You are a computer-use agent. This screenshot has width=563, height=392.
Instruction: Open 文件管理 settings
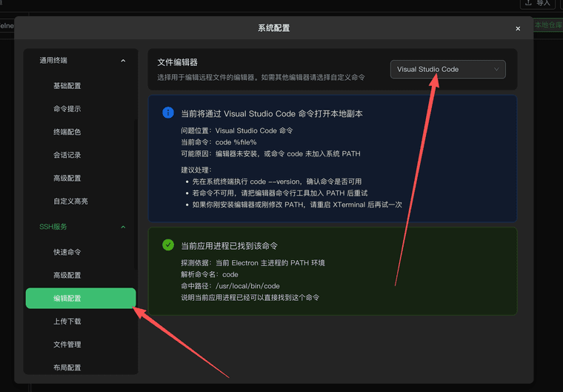point(67,345)
